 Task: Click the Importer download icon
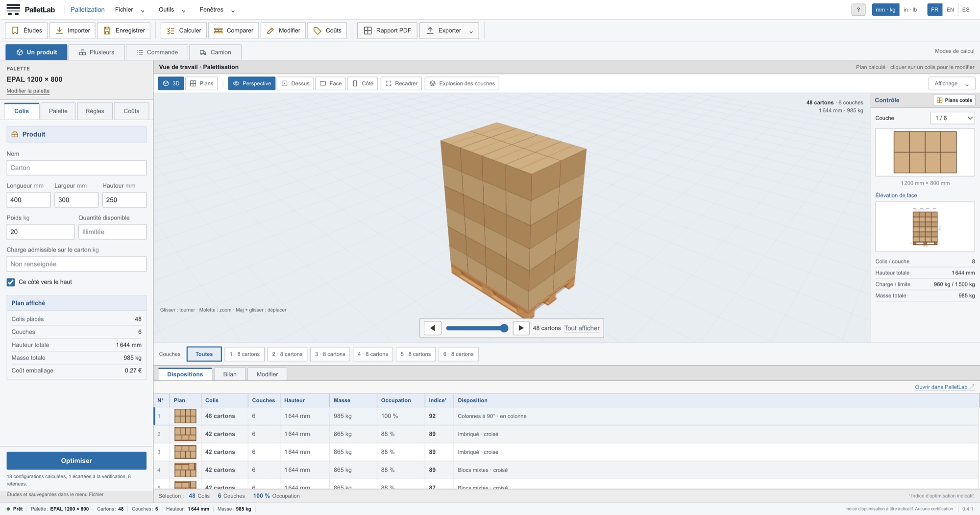click(59, 30)
